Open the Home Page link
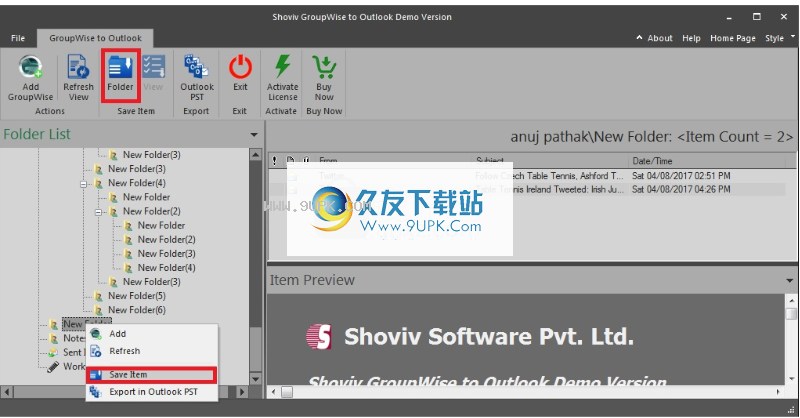Image resolution: width=800 pixels, height=418 pixels. pos(733,38)
